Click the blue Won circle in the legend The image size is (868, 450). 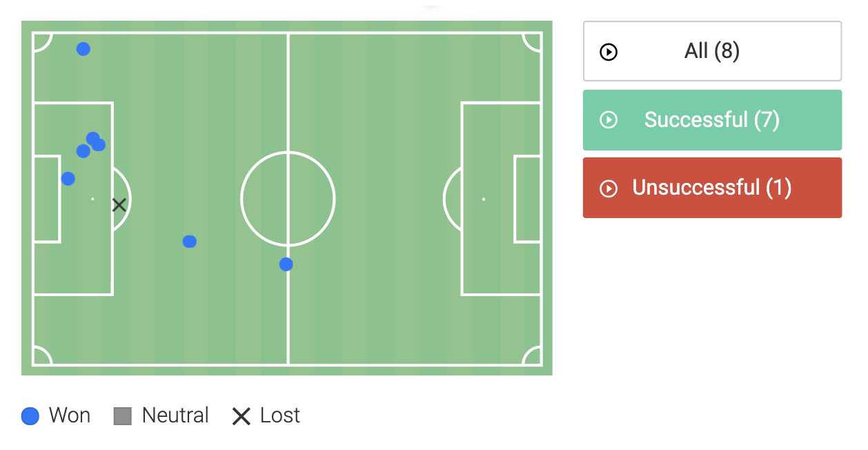coord(30,416)
